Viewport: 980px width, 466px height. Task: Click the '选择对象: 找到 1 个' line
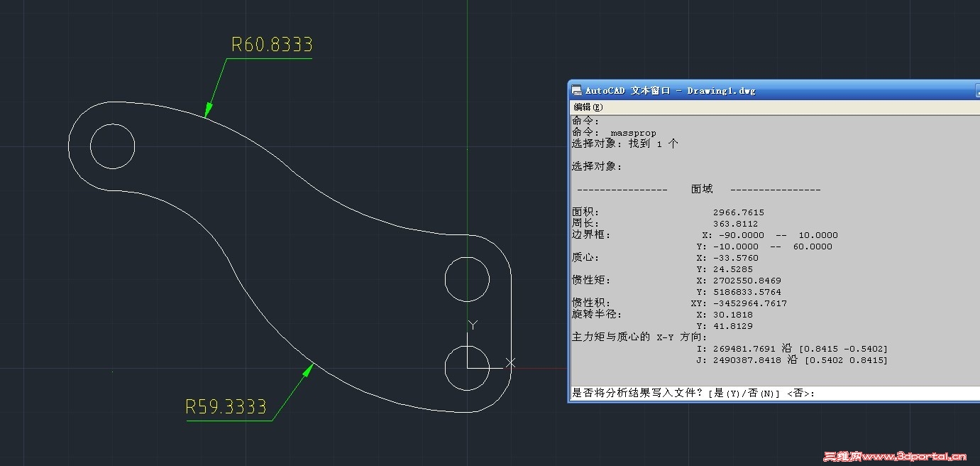coord(625,143)
